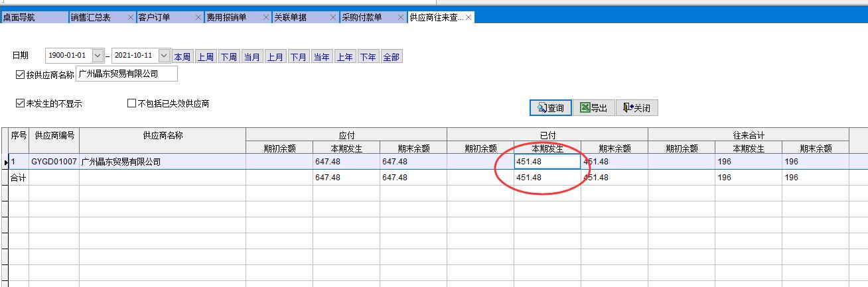Close the 费用报销单 tab
Image resolution: width=868 pixels, height=287 pixels.
pos(266,18)
